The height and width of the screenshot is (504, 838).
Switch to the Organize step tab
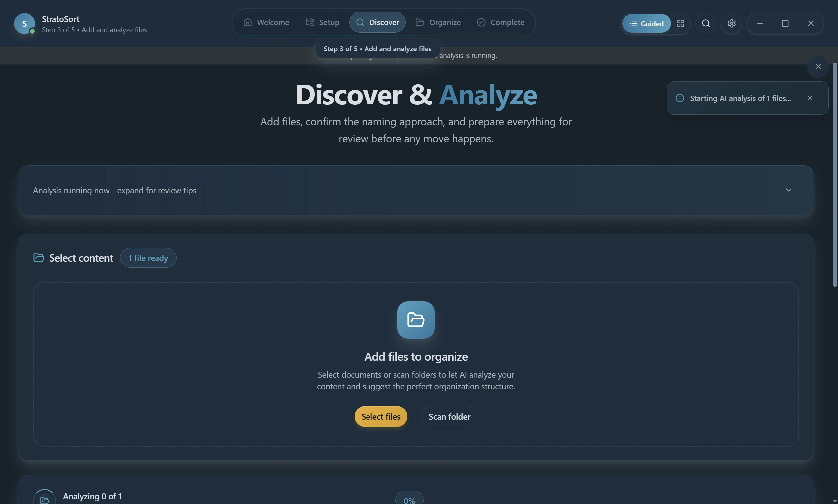438,22
